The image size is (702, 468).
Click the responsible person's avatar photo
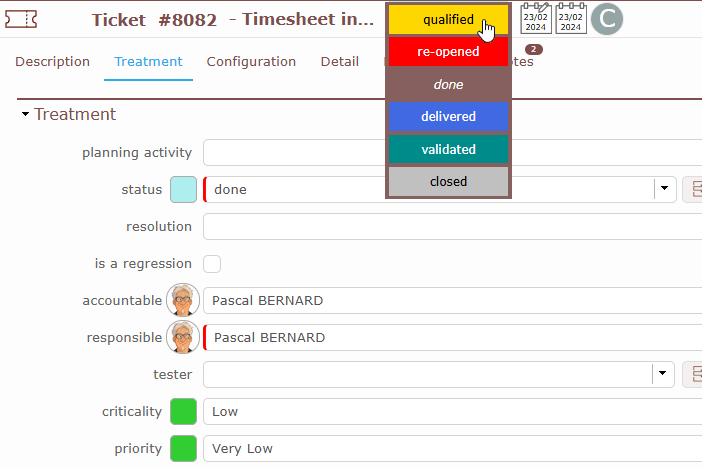[183, 337]
